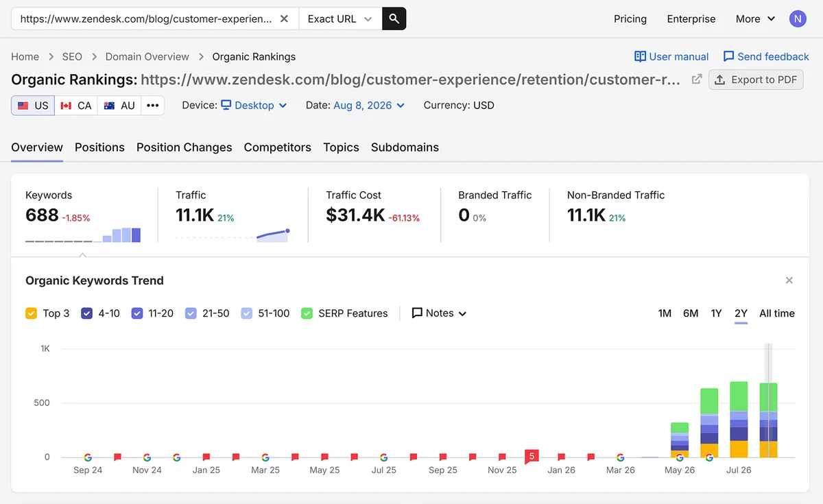Switch to the Positions tab
Screen dimensions: 823x504
(99, 147)
